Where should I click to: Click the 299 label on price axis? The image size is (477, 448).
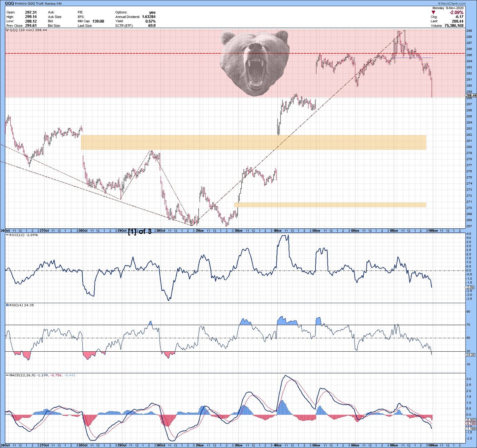click(x=469, y=31)
